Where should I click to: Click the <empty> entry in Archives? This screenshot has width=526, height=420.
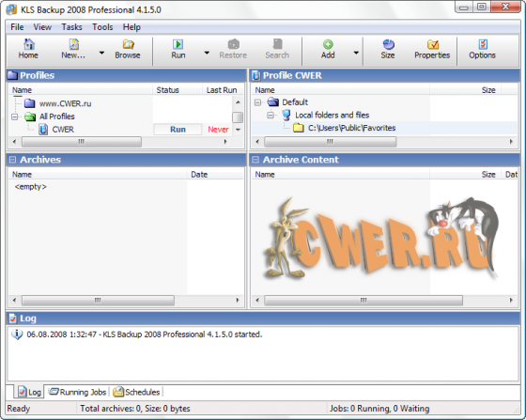click(x=30, y=187)
